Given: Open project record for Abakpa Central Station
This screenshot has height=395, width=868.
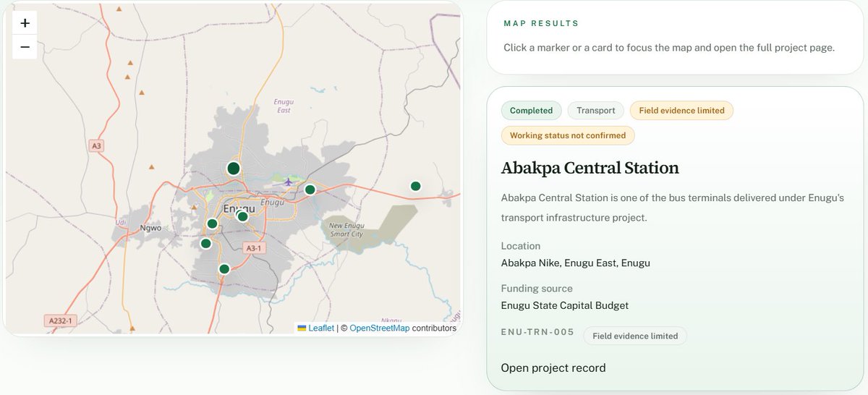Looking at the screenshot, I should point(553,368).
